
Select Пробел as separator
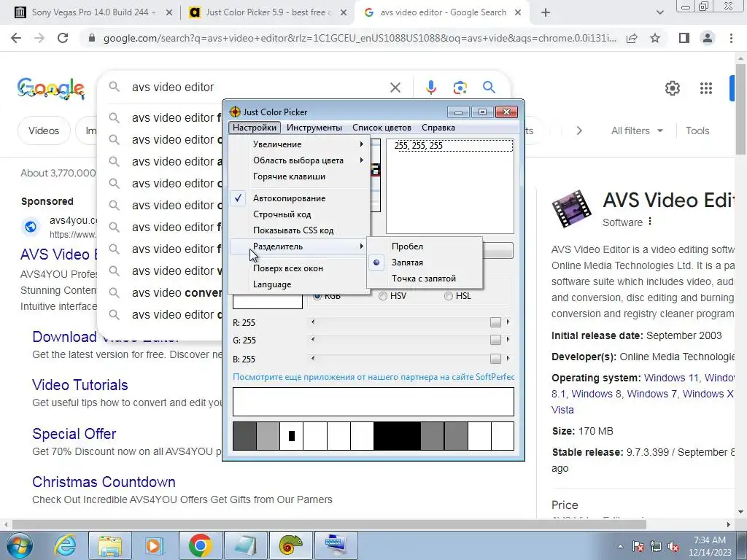pos(425,246)
